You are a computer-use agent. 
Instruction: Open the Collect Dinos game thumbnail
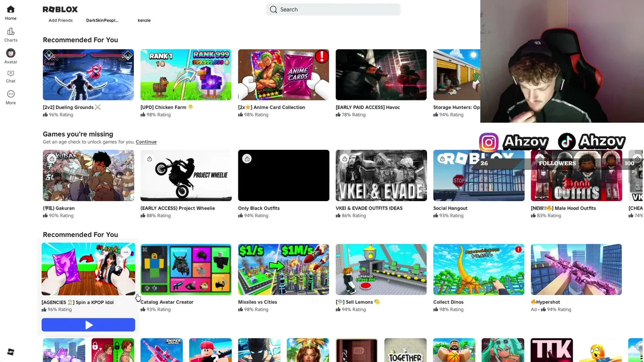tap(478, 269)
